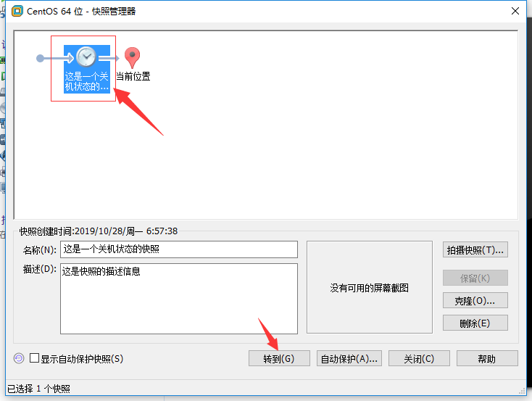
Task: Click the 描述(D) text area
Action: click(x=179, y=299)
